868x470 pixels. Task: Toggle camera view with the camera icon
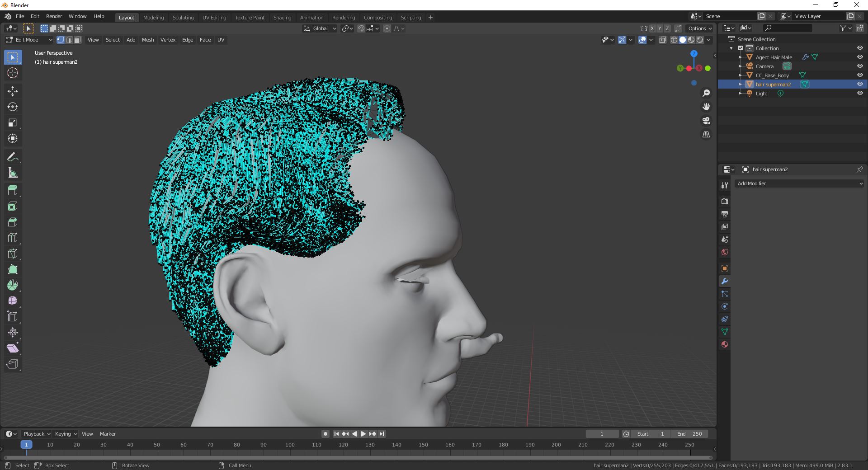(706, 121)
